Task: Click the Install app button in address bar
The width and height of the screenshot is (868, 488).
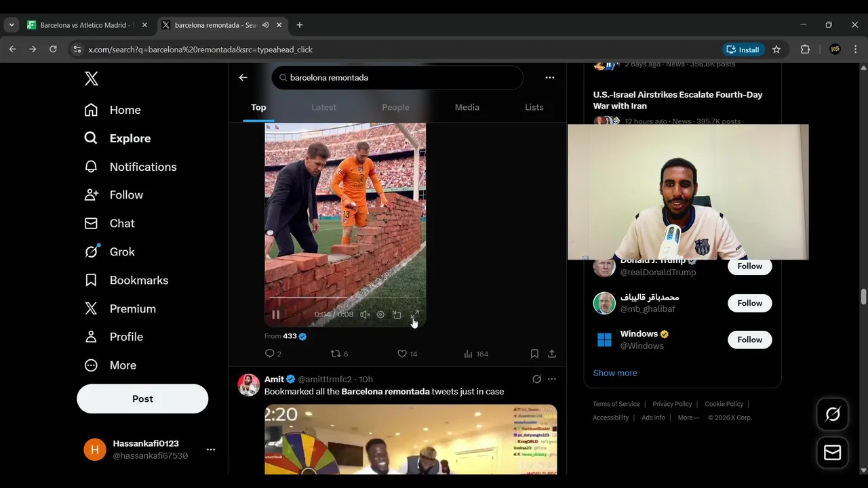Action: (743, 49)
